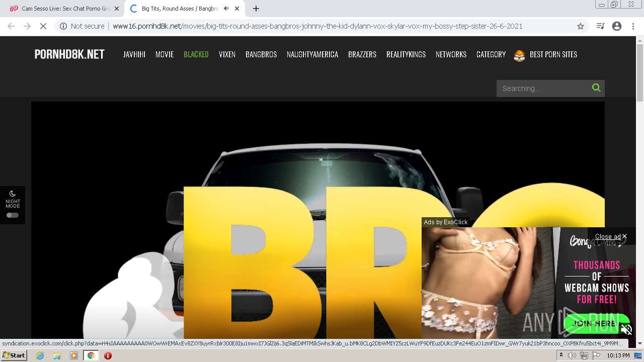Toggle the Night Mode switch
Screen dimensions: 644x362
coord(13,215)
